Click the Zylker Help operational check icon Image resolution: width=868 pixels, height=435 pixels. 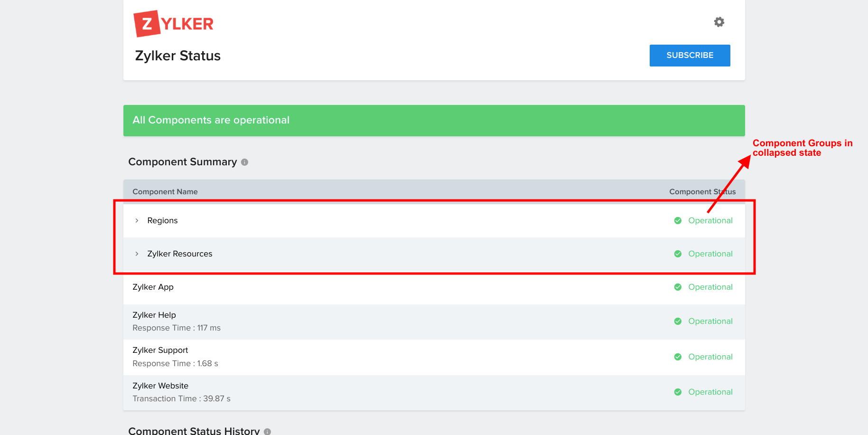[678, 321]
